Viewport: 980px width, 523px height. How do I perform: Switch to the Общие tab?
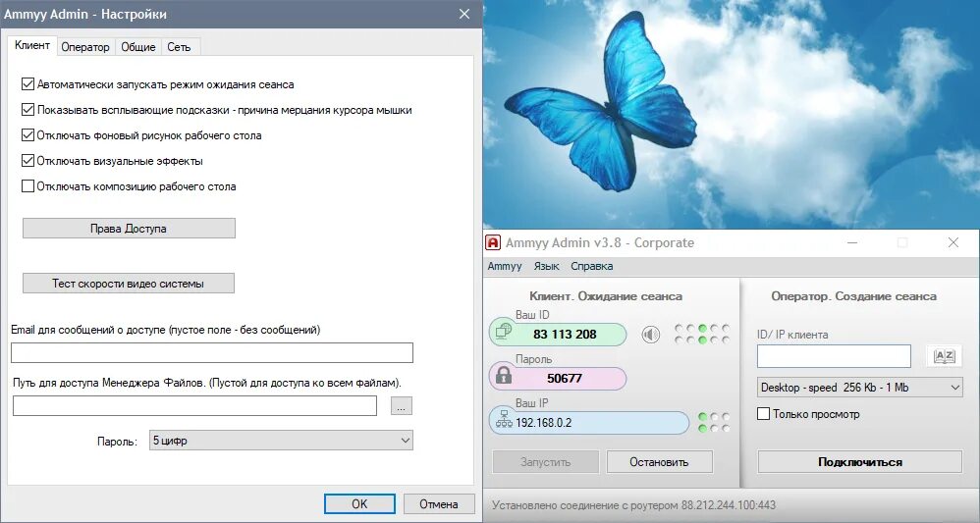tap(138, 47)
